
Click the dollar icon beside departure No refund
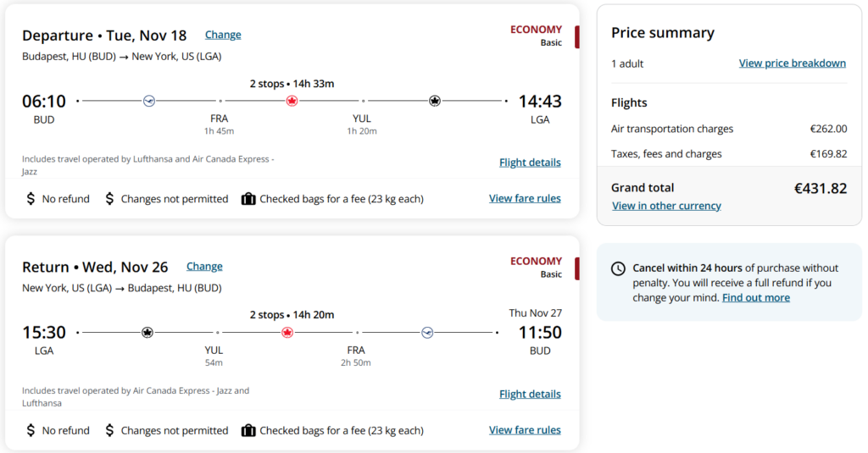pyautogui.click(x=31, y=199)
